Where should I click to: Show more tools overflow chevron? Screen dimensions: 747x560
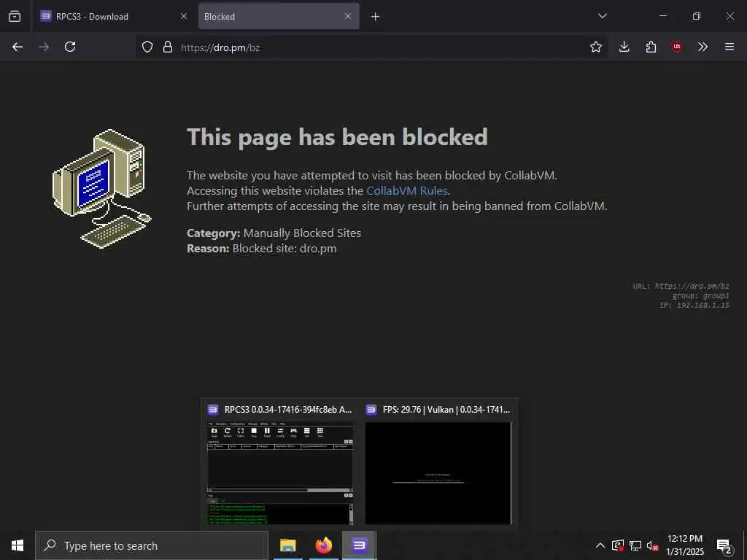pos(703,47)
